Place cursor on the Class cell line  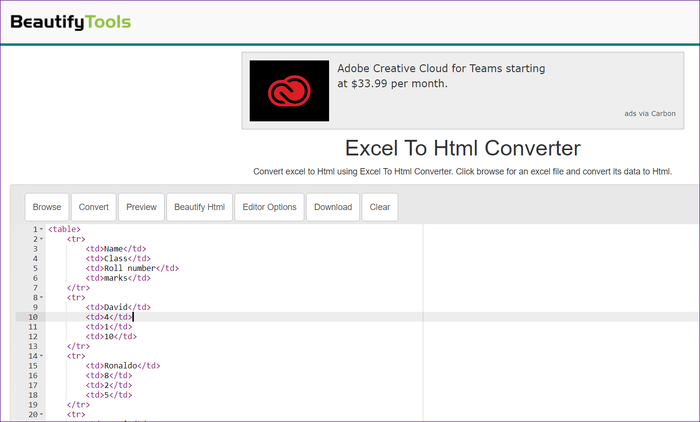pos(118,259)
